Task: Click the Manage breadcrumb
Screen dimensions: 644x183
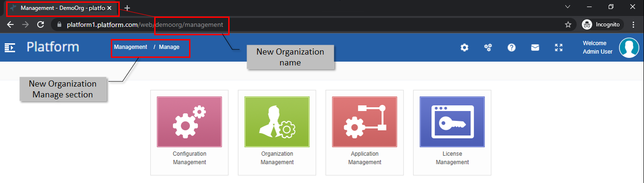Action: (169, 47)
